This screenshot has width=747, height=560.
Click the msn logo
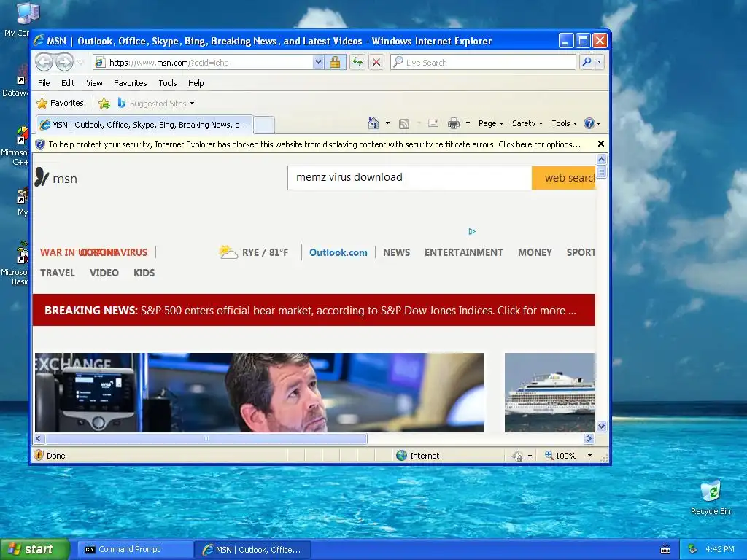tap(56, 178)
